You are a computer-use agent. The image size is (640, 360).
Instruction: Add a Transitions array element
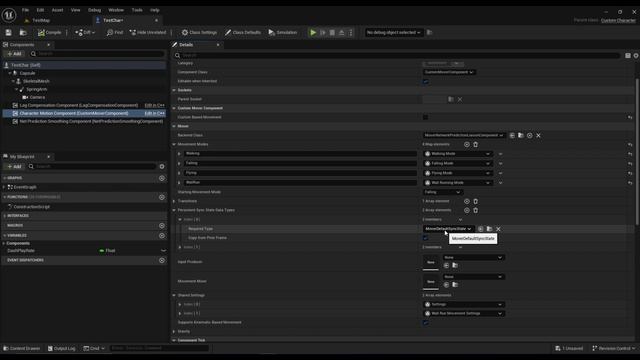[x=467, y=201]
